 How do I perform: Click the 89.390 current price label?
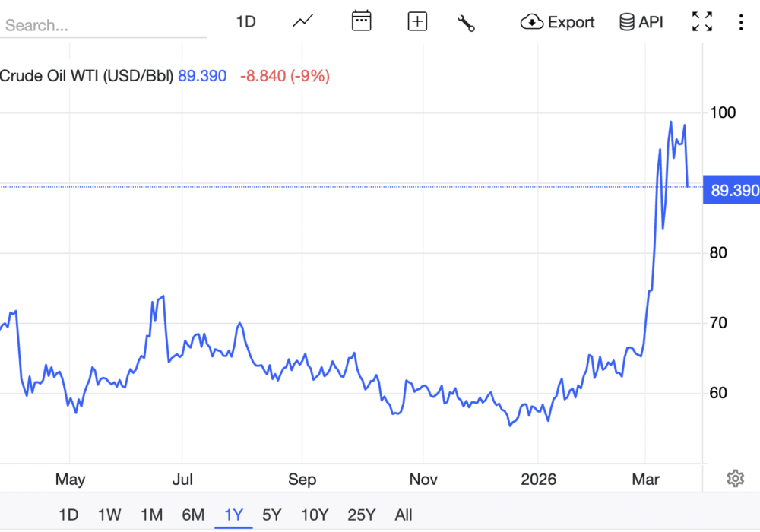click(732, 190)
